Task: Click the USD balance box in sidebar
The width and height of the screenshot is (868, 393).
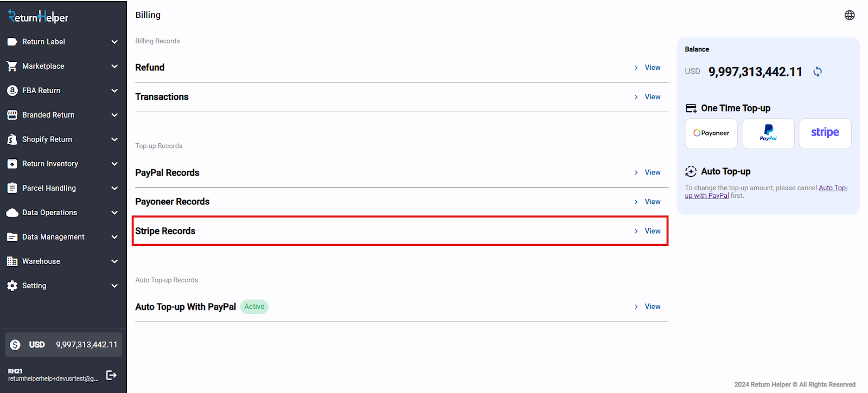Action: coord(63,345)
